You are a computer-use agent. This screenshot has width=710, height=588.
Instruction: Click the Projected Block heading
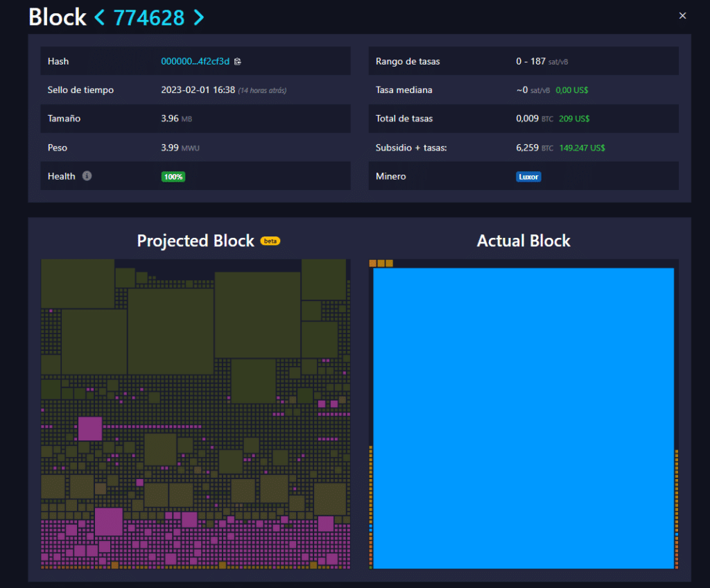point(196,241)
